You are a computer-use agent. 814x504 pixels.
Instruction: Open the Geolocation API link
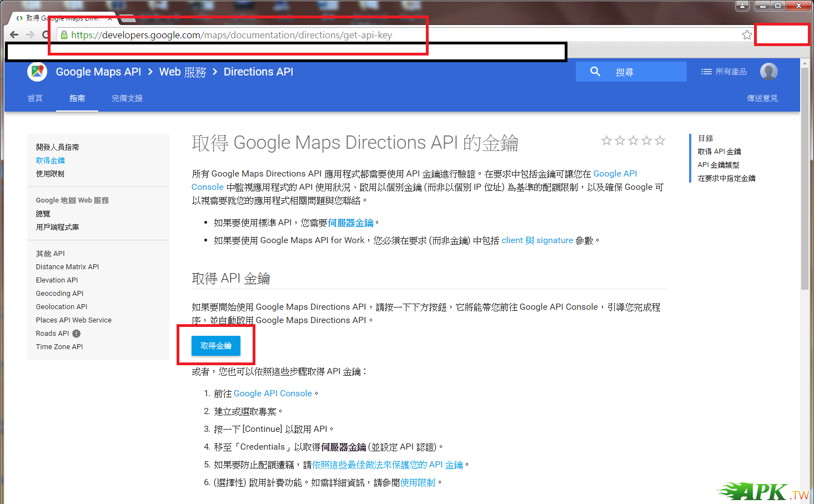[x=62, y=307]
